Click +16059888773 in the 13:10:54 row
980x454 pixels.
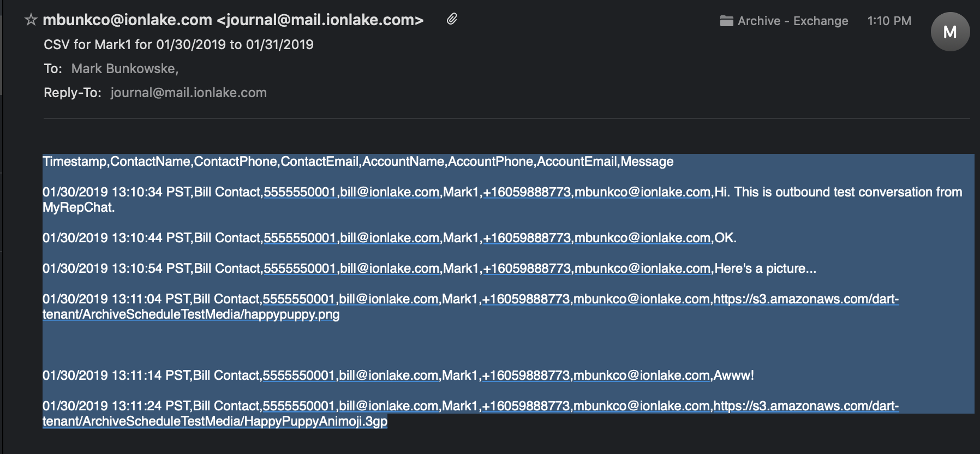coord(527,268)
